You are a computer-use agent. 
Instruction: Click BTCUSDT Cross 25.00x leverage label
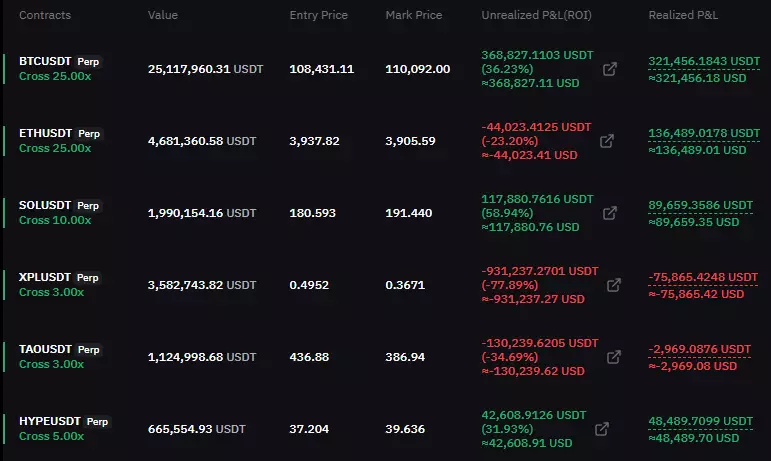click(x=55, y=77)
